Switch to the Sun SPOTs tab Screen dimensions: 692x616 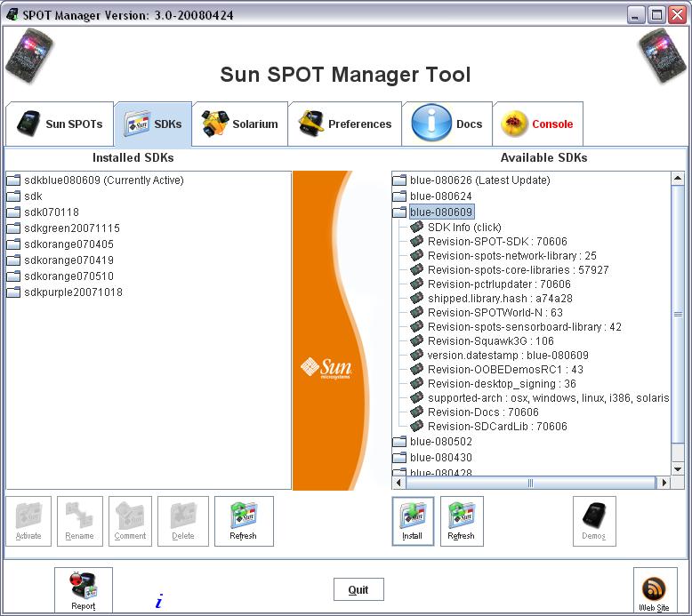60,124
